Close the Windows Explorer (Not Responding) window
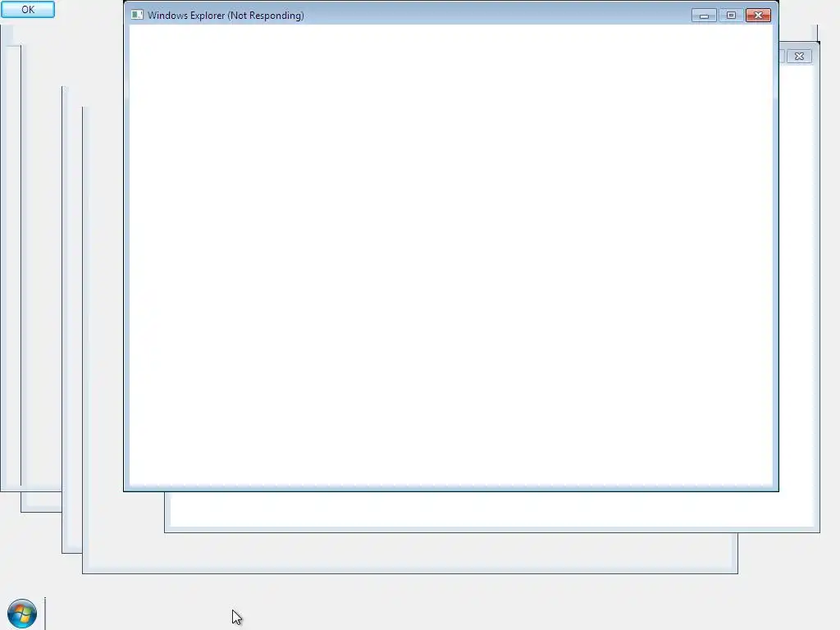Screen dimensions: 840x630 click(x=759, y=16)
